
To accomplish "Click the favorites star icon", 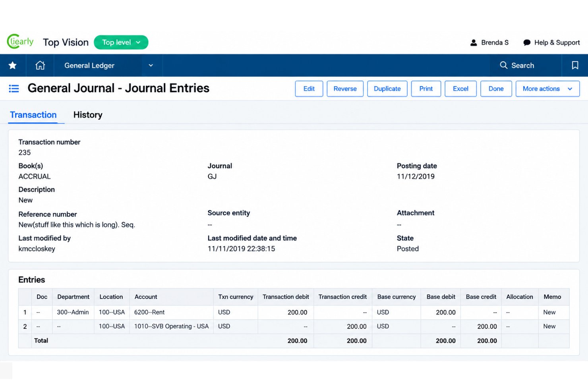I will (x=13, y=65).
